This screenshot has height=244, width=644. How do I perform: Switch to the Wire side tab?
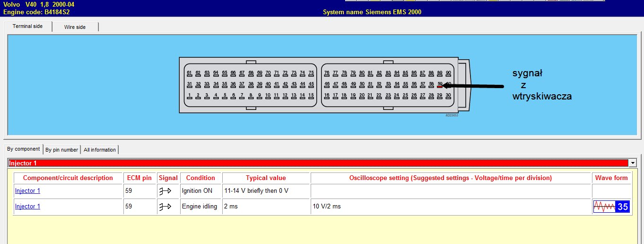[x=75, y=27]
